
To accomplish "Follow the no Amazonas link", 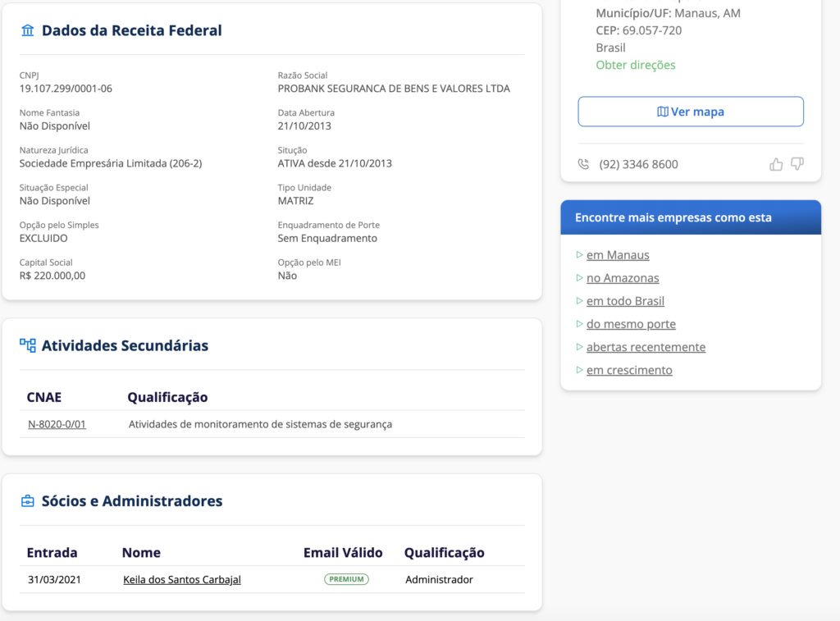I will 623,278.
